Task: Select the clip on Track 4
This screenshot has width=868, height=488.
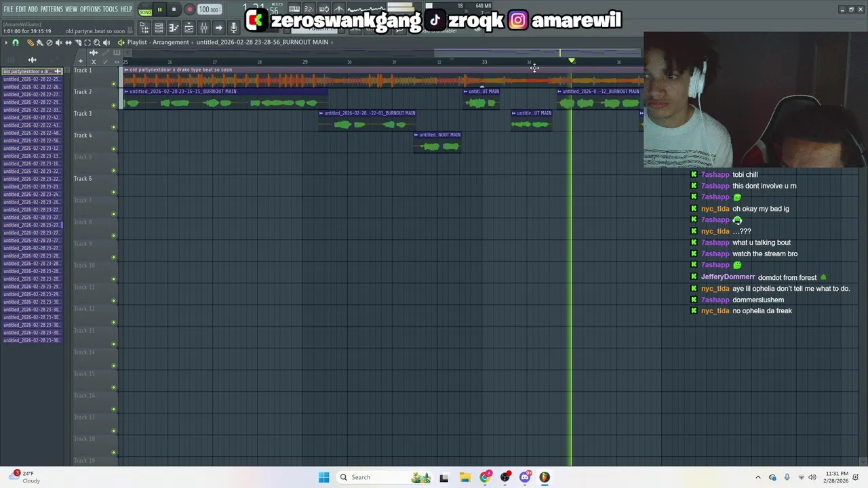Action: [x=438, y=142]
